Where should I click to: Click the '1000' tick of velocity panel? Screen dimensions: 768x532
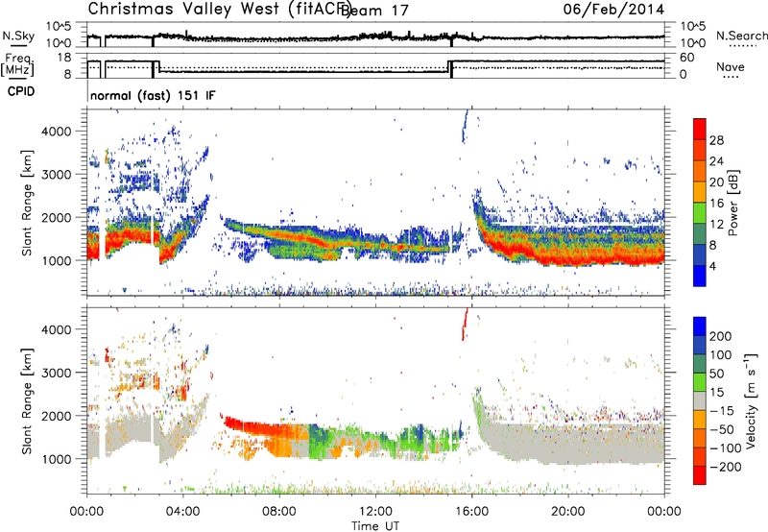[x=56, y=458]
